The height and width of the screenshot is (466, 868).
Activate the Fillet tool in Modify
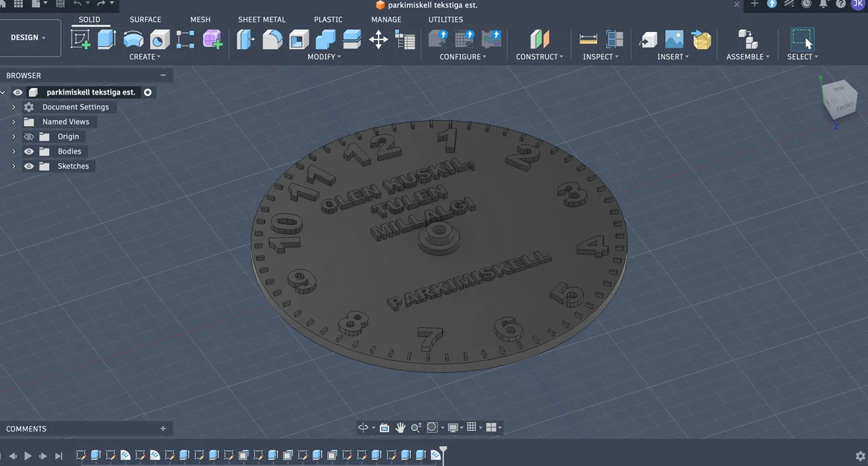tap(271, 40)
